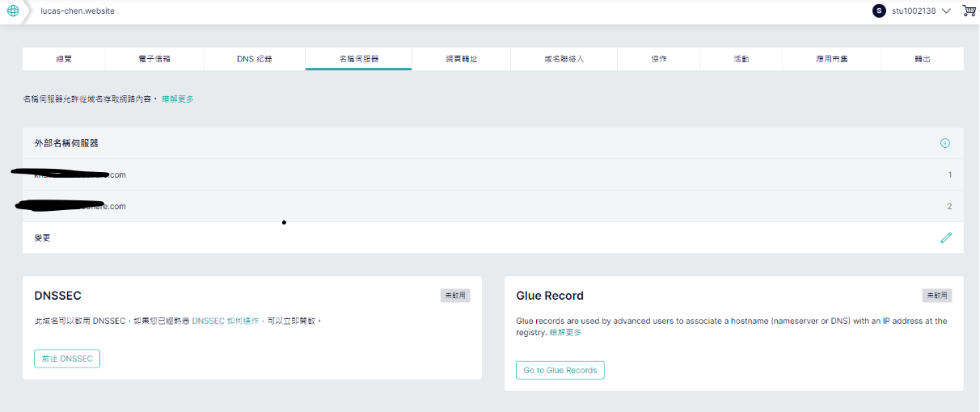
Task: Open the 活動 tab
Action: click(x=741, y=59)
